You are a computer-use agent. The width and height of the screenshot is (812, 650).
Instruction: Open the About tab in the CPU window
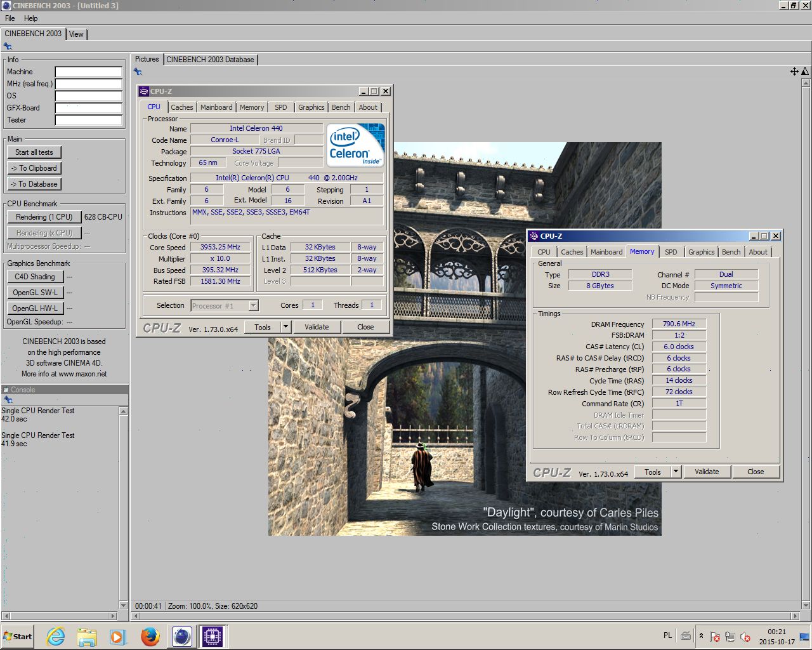pos(368,107)
